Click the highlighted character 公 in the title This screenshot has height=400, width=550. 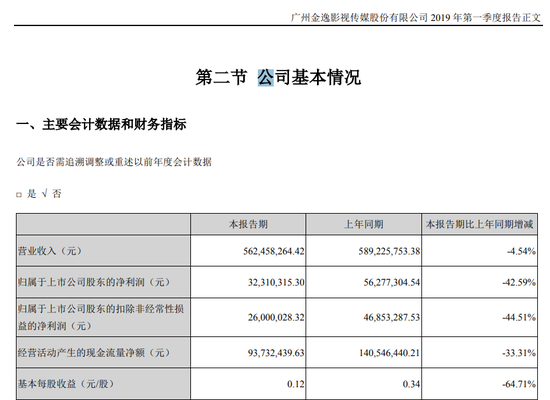coord(266,77)
